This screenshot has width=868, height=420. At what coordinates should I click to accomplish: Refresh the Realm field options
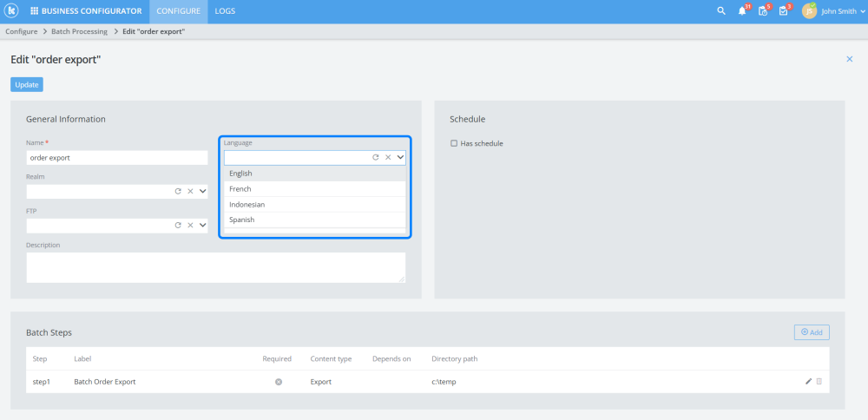[178, 192]
